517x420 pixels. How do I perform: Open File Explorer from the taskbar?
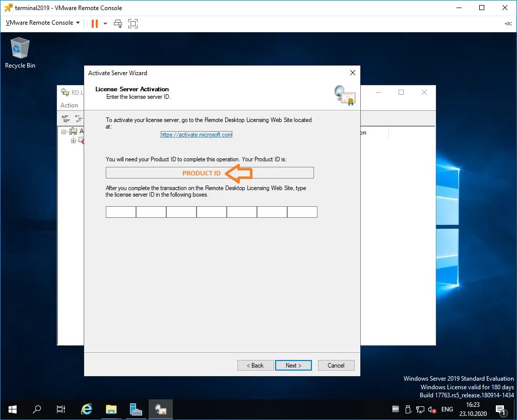point(111,409)
